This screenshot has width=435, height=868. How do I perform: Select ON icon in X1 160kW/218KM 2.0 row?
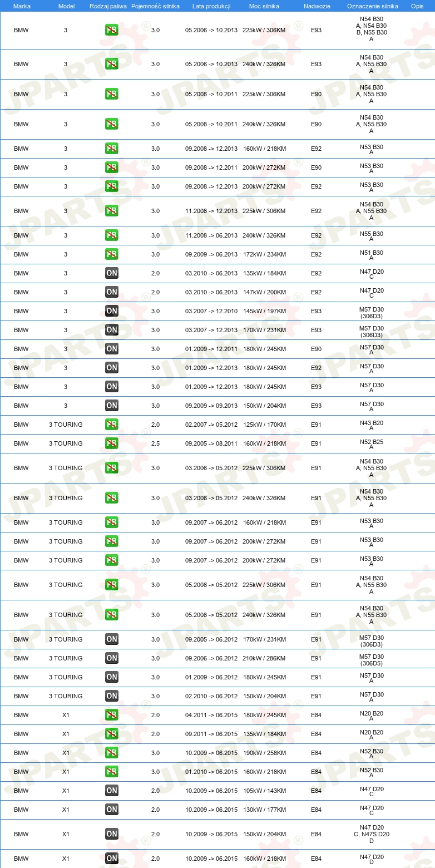[x=111, y=859]
